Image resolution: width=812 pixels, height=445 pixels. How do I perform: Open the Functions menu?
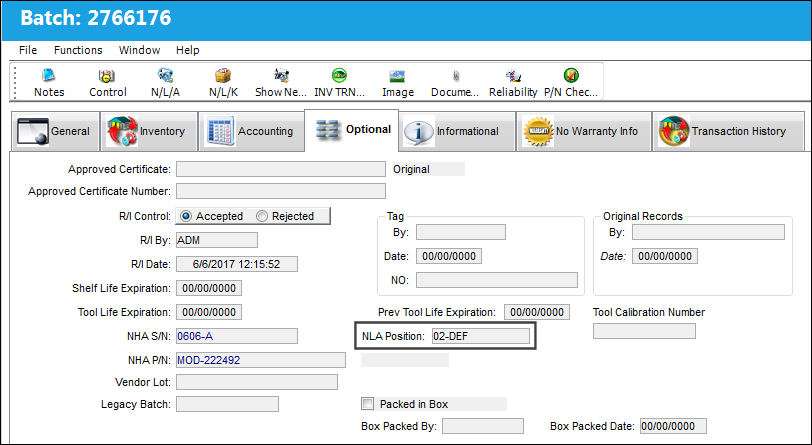coord(78,50)
